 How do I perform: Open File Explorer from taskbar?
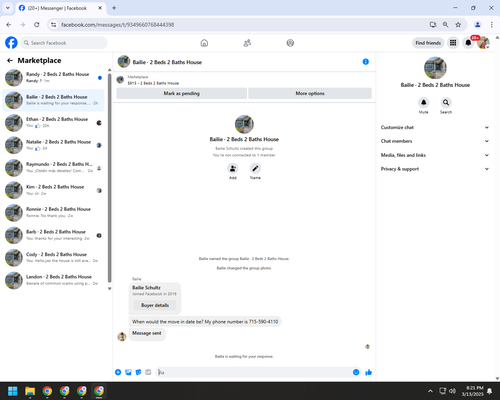coord(30,391)
